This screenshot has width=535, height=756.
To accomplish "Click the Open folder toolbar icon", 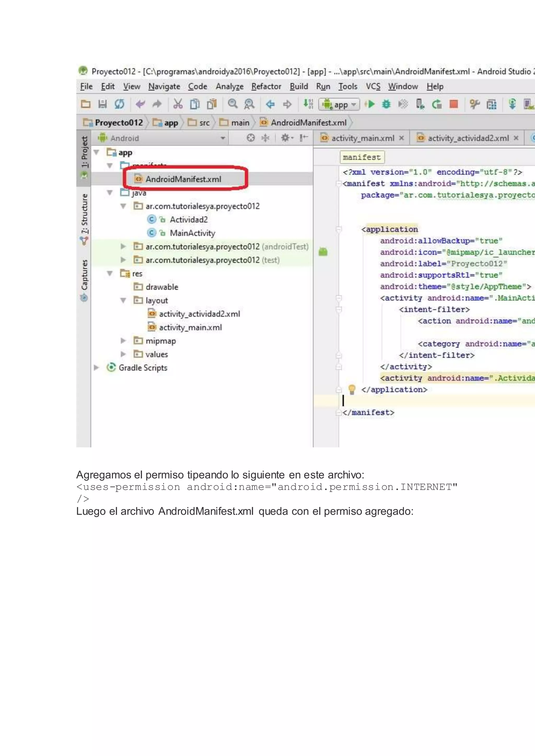I will [x=86, y=104].
